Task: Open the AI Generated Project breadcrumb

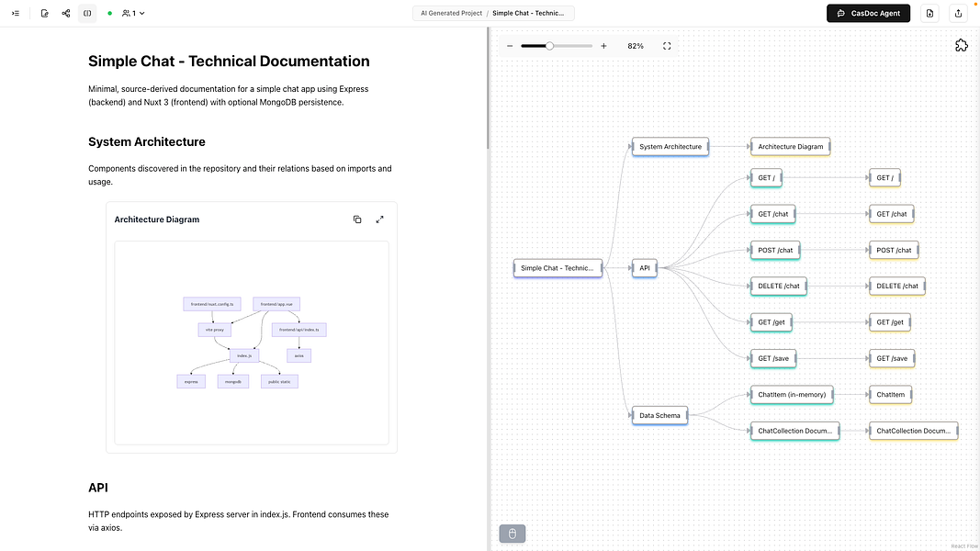Action: point(451,13)
